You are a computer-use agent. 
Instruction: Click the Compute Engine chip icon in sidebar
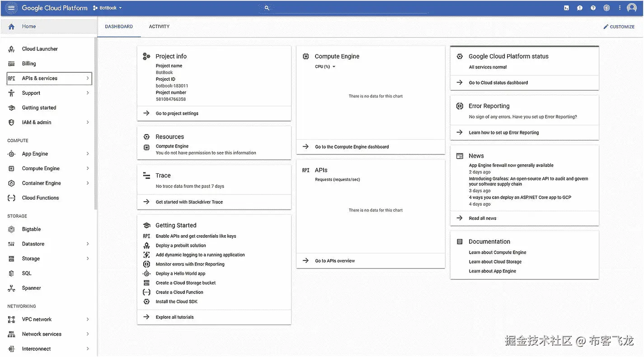click(12, 168)
